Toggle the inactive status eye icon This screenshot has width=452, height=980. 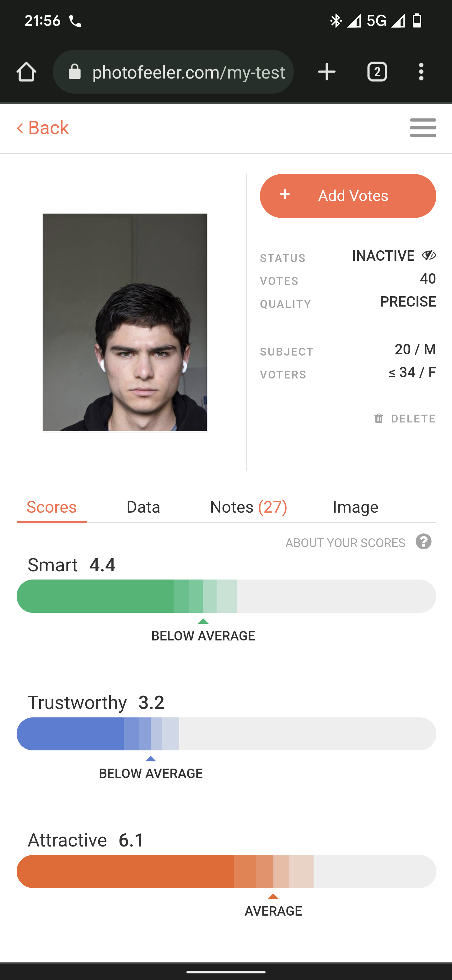pos(429,255)
